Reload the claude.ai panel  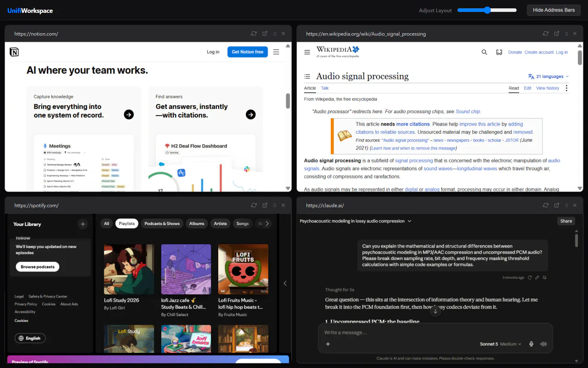[x=545, y=205]
